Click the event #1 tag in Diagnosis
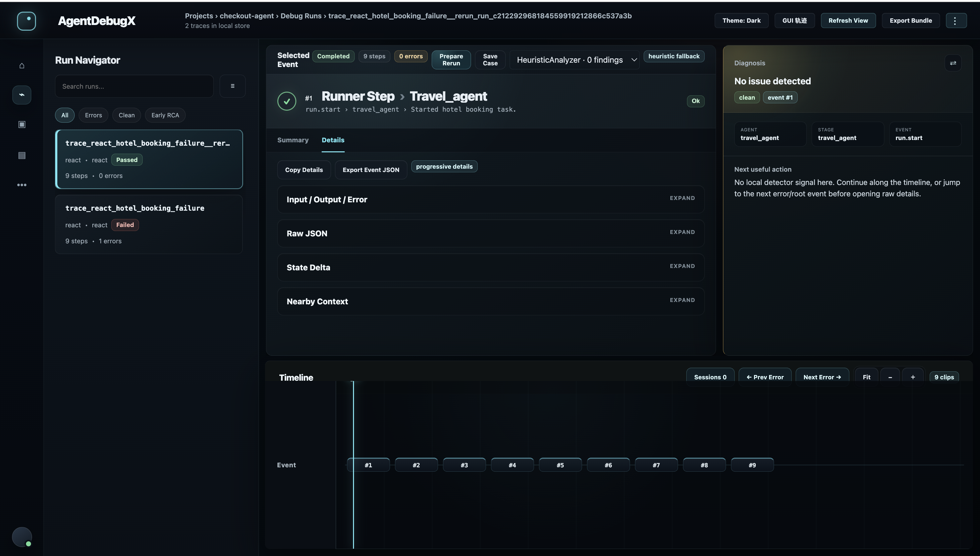The image size is (980, 556). [780, 97]
